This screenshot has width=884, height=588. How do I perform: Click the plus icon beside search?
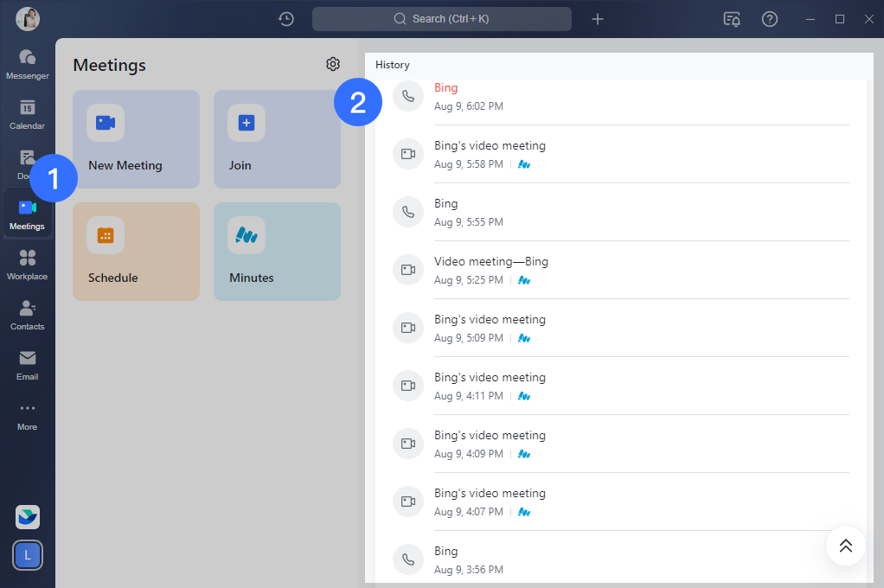[x=598, y=19]
